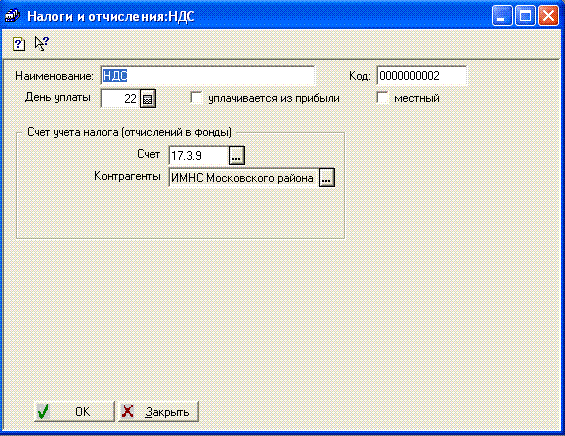Click the 'Наименование:' label

pos(54,76)
